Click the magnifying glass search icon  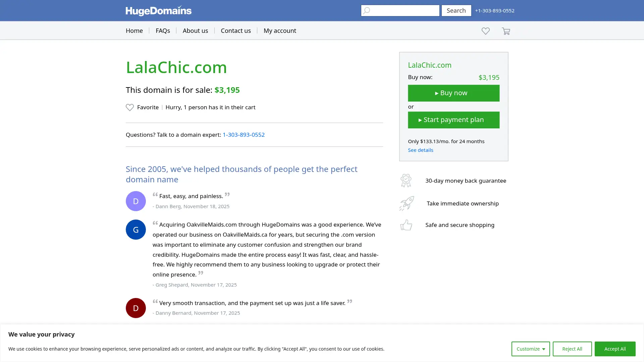pos(367,10)
